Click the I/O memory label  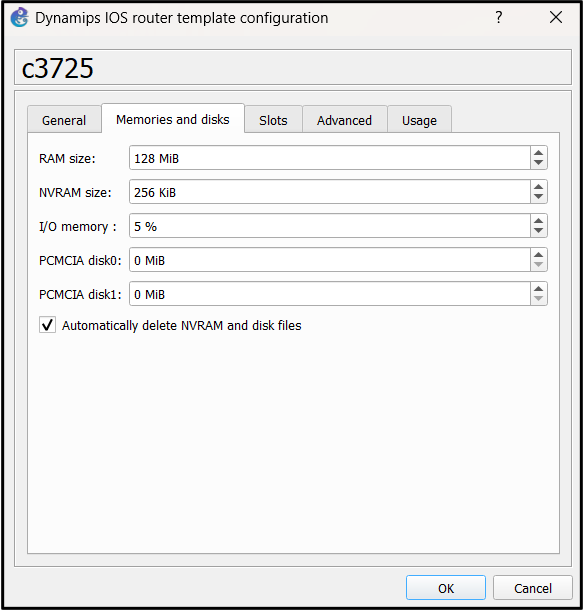[x=78, y=226]
